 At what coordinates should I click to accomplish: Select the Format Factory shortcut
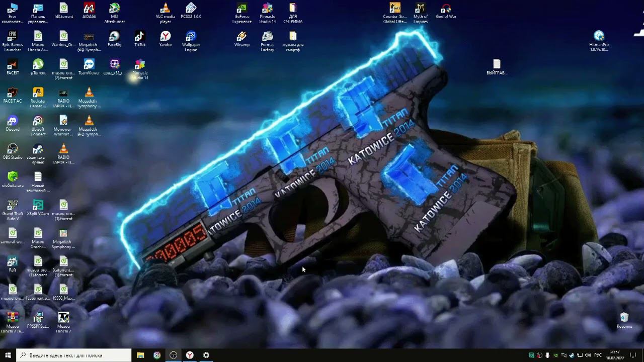[x=268, y=41]
